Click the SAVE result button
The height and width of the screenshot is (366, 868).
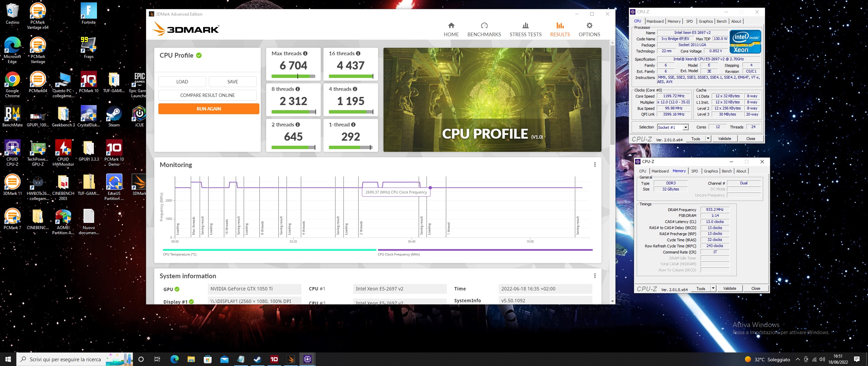pyautogui.click(x=233, y=82)
